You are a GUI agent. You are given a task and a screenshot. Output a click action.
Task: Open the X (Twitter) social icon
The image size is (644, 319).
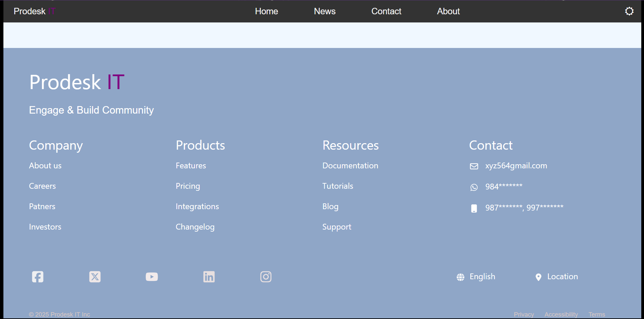(x=95, y=277)
